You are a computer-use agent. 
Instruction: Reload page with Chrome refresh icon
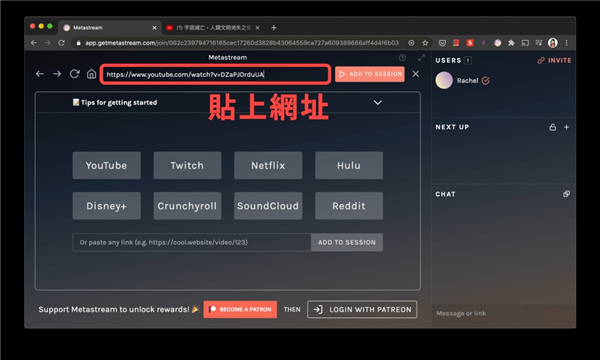tap(61, 43)
